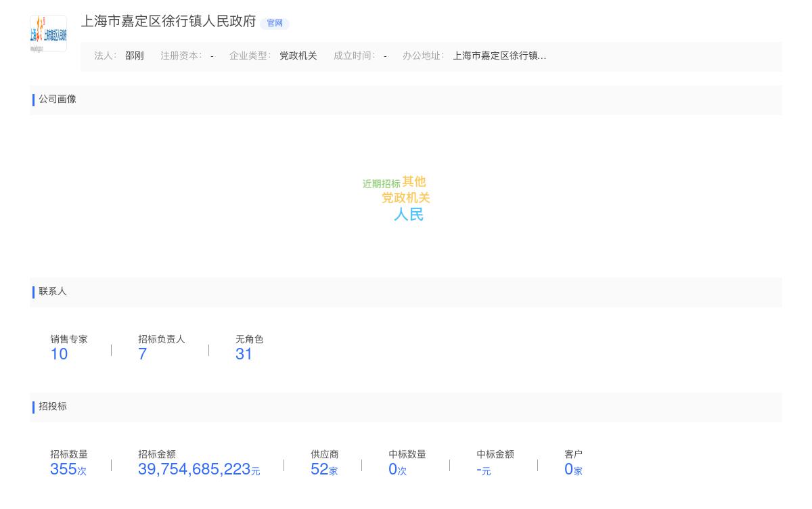Click word cloud tag 人民
This screenshot has height=509, width=812.
(409, 215)
